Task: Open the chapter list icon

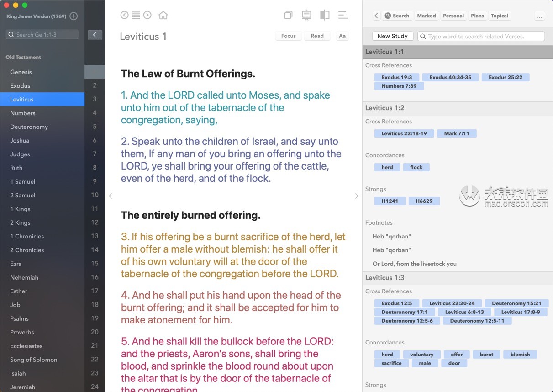Action: pyautogui.click(x=136, y=15)
